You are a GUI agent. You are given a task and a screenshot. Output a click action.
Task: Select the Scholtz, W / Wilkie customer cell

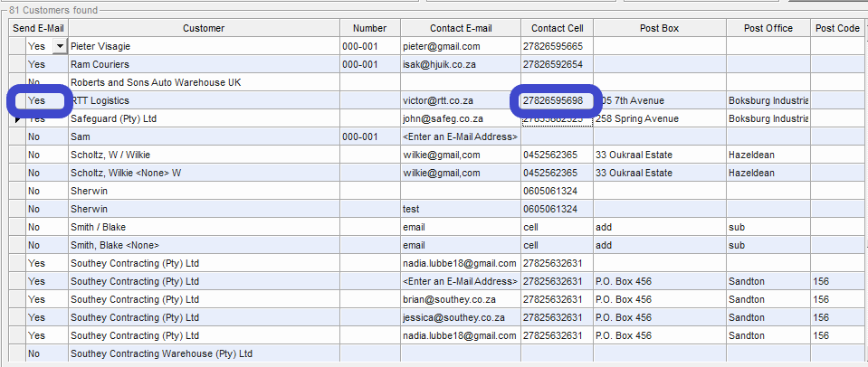204,155
